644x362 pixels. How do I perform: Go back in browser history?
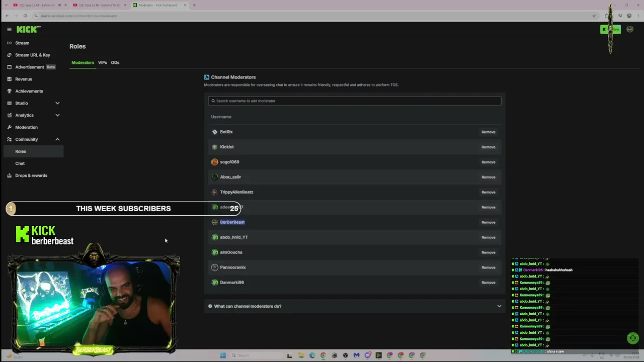point(7,16)
